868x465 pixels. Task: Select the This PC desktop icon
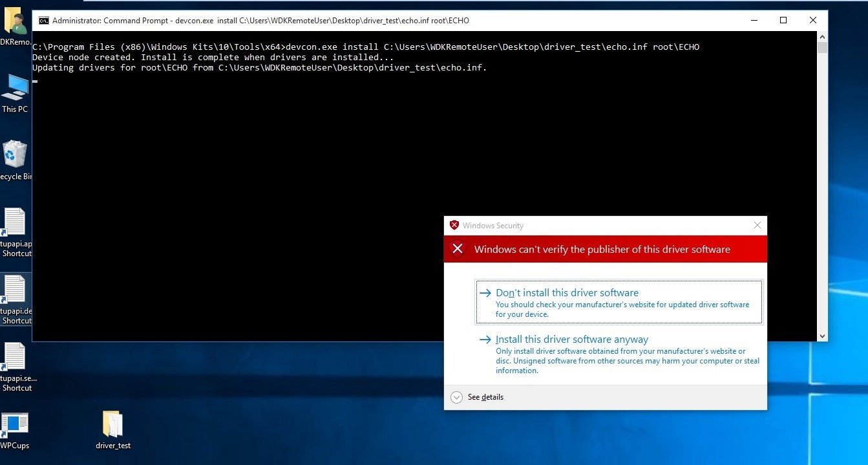15,89
